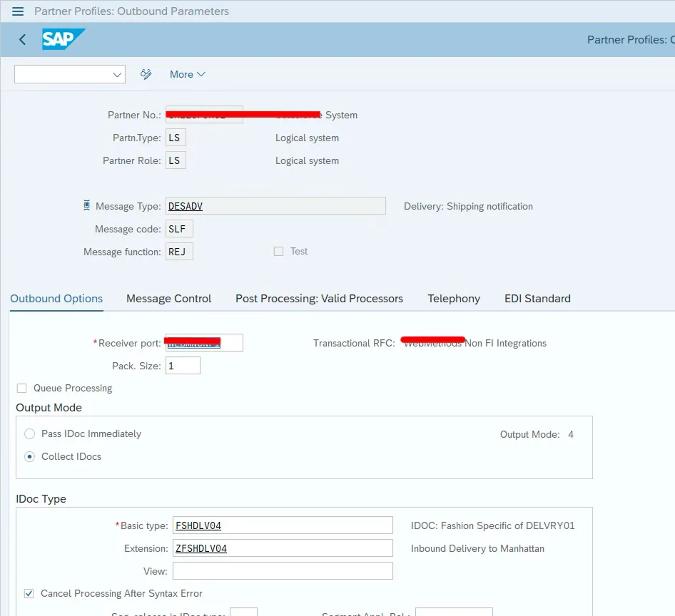Click the SAP logo

coord(64,40)
